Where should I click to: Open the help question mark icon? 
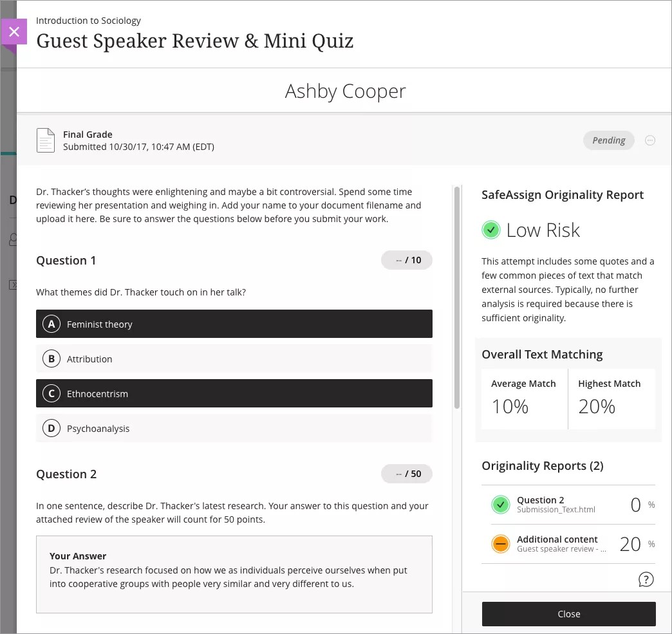[646, 579]
